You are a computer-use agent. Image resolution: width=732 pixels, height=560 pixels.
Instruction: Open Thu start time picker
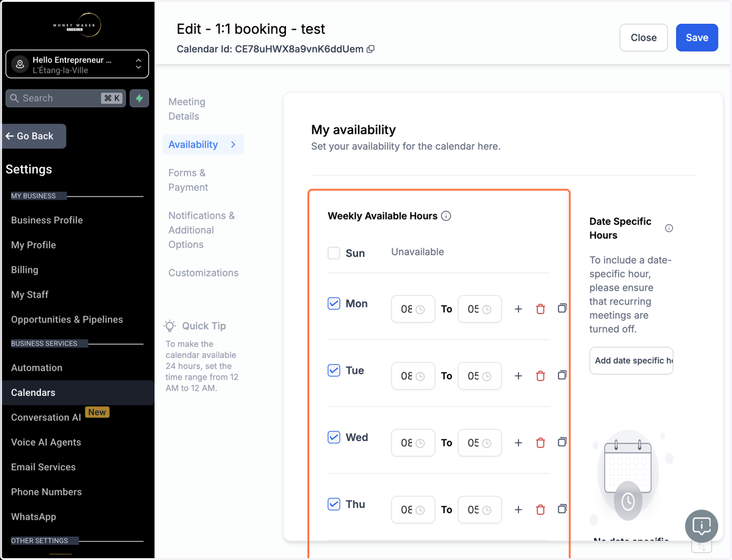pyautogui.click(x=413, y=510)
